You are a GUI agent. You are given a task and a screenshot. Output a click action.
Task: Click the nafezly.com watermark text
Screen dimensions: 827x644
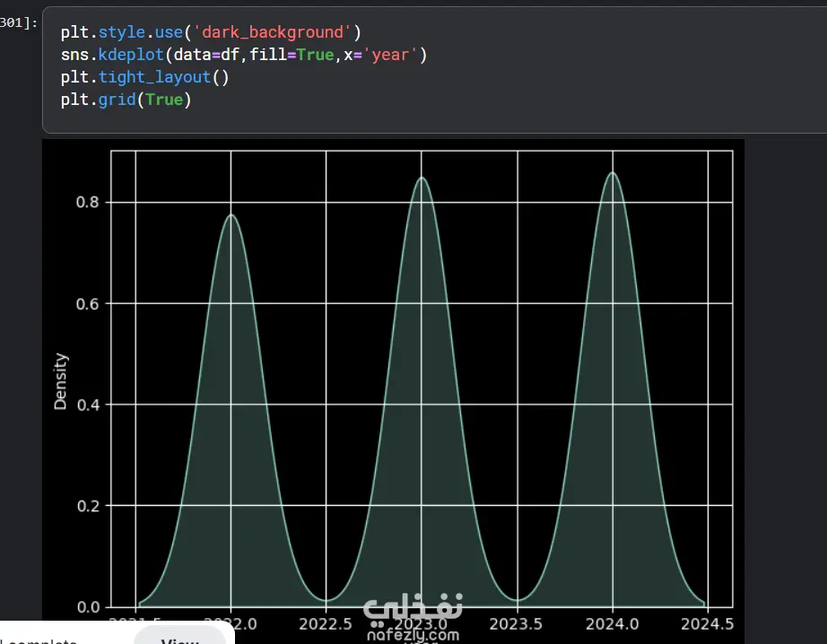[x=413, y=635]
